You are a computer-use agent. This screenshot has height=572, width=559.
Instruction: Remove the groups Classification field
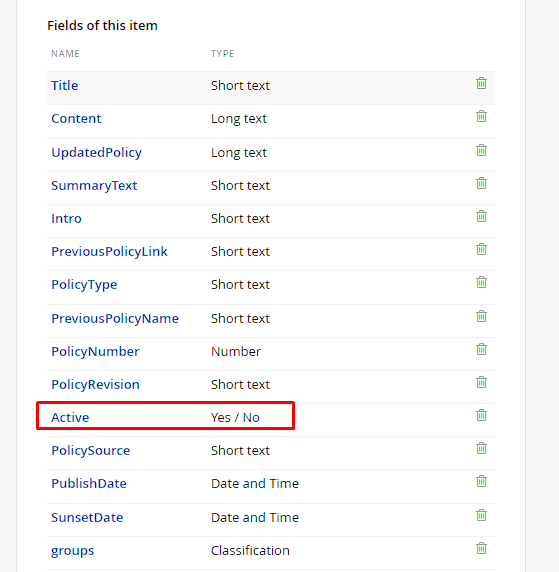[x=481, y=548]
